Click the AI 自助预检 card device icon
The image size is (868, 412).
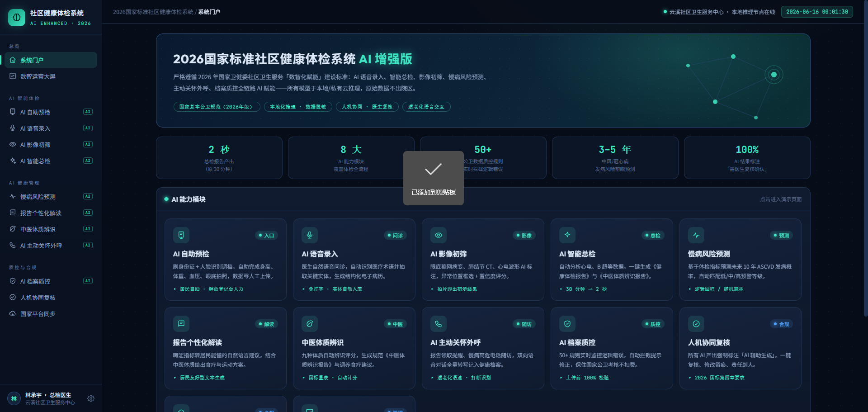tap(181, 235)
